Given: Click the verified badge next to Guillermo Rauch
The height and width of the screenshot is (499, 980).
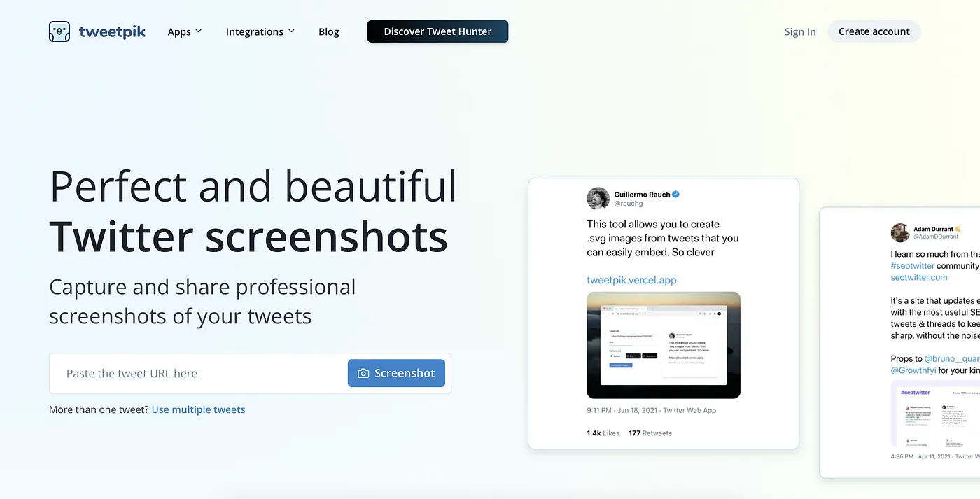Looking at the screenshot, I should pos(676,195).
